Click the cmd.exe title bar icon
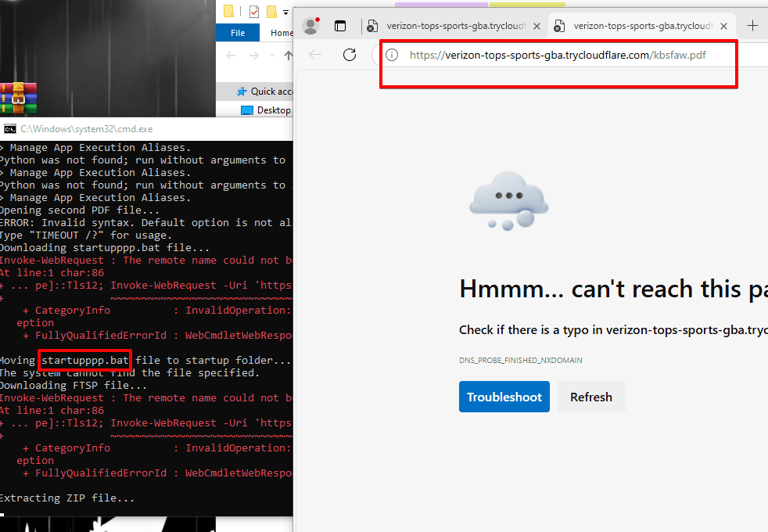The image size is (768, 532). [9, 128]
